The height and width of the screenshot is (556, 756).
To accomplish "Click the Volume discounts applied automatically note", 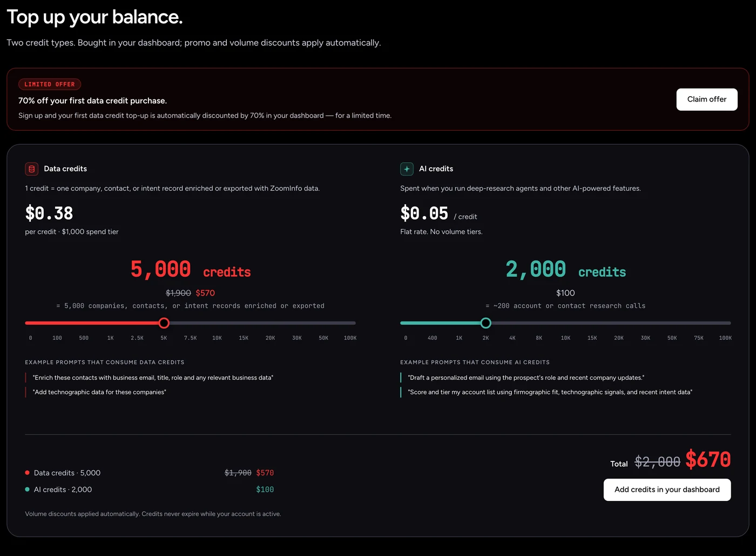I will (x=153, y=514).
